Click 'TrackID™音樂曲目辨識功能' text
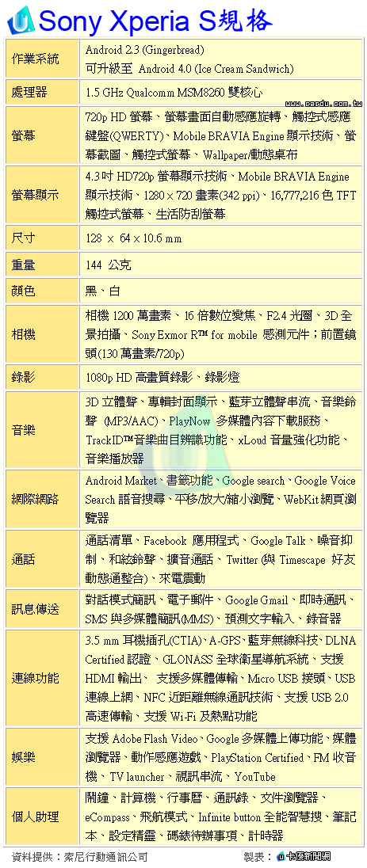367x868 pixels. (156, 440)
